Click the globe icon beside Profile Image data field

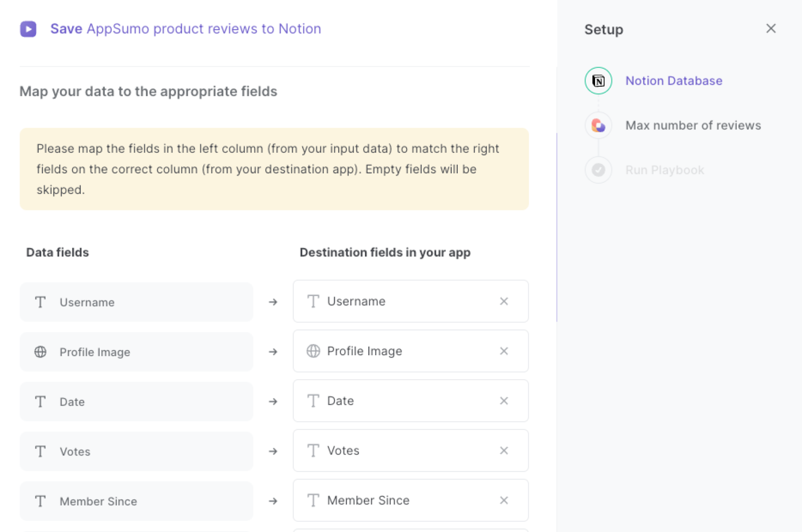point(40,352)
